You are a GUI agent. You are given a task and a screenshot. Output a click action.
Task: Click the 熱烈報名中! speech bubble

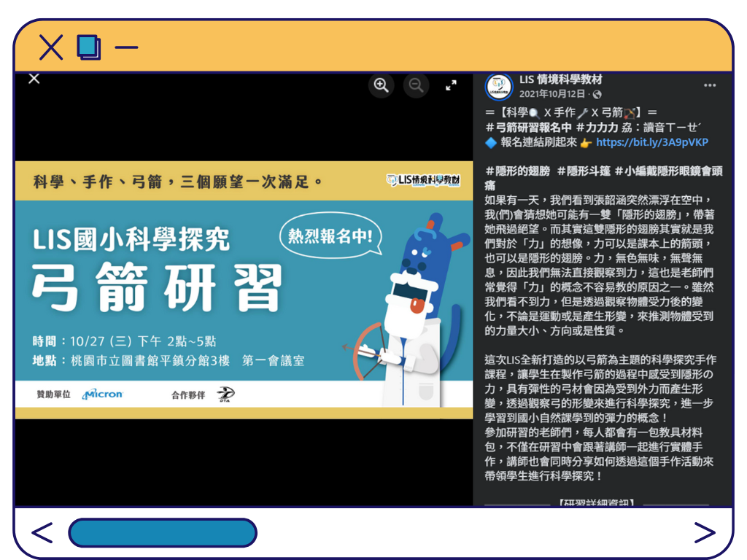[330, 236]
